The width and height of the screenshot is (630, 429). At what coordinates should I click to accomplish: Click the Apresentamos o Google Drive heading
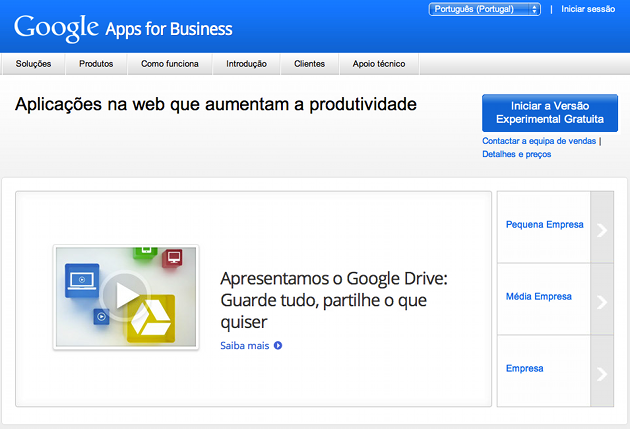point(333,300)
